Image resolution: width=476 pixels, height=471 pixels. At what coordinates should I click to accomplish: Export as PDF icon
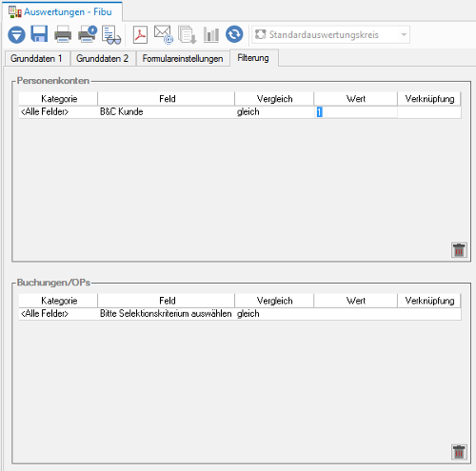click(140, 34)
